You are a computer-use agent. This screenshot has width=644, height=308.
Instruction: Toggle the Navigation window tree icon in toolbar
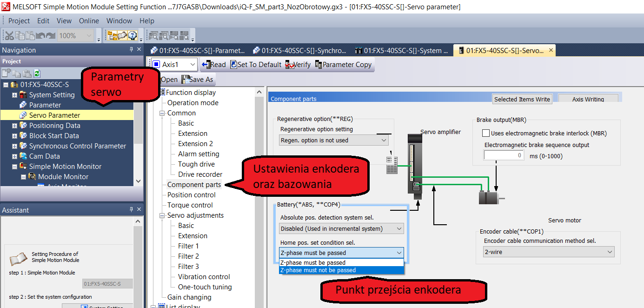tap(112, 36)
